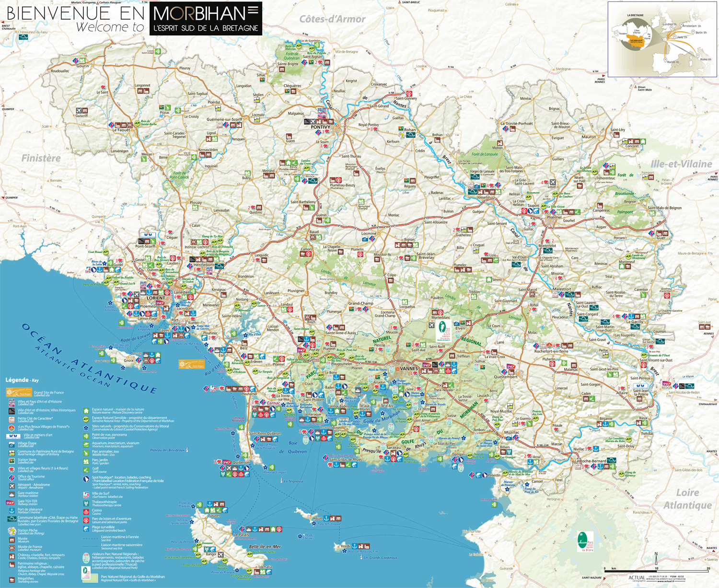Click the Valeurs Parc Naturel Régional oval legend logo
The image size is (719, 588).
86,557
